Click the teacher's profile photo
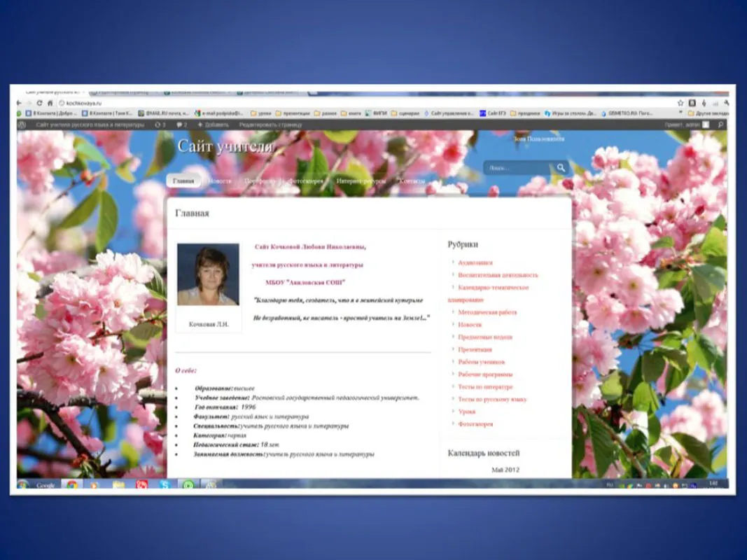 (208, 274)
